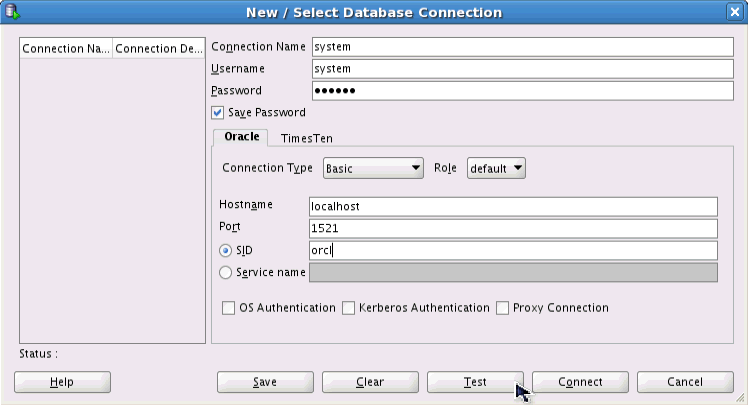Click the Test button
748x405 pixels.
point(475,382)
